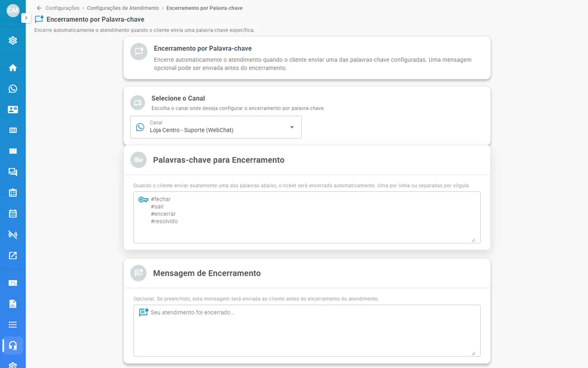Click the 'Palavras-chave para Encerramento' heading
This screenshot has width=588, height=368.
click(219, 160)
